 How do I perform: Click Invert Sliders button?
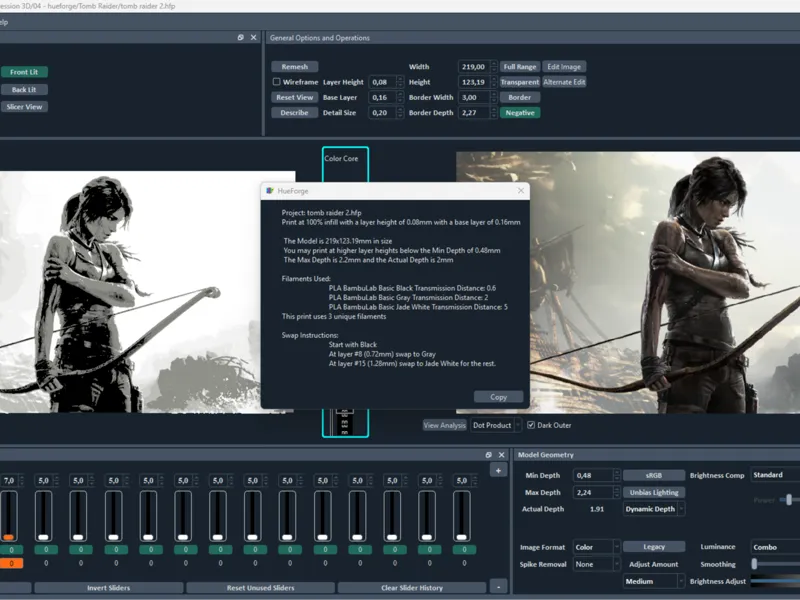[109, 588]
